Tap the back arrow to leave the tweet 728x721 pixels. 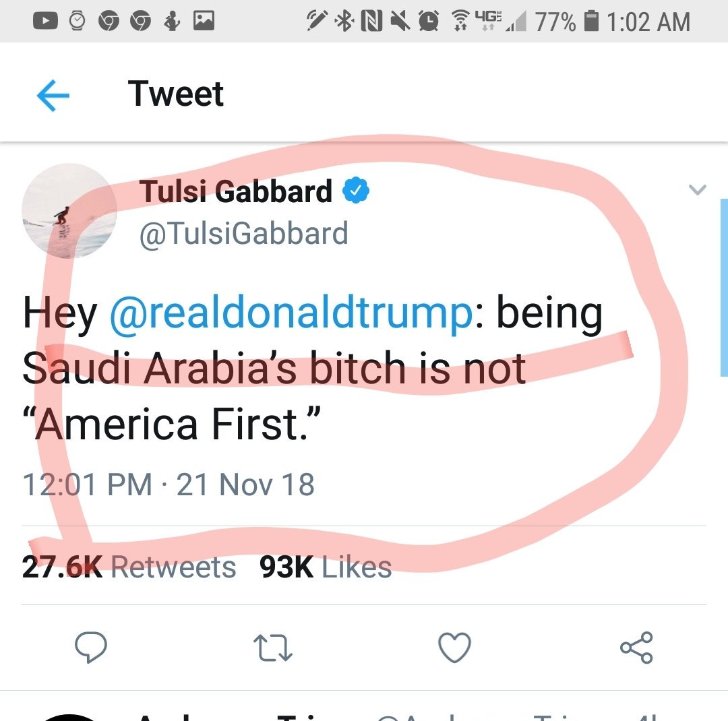click(53, 96)
